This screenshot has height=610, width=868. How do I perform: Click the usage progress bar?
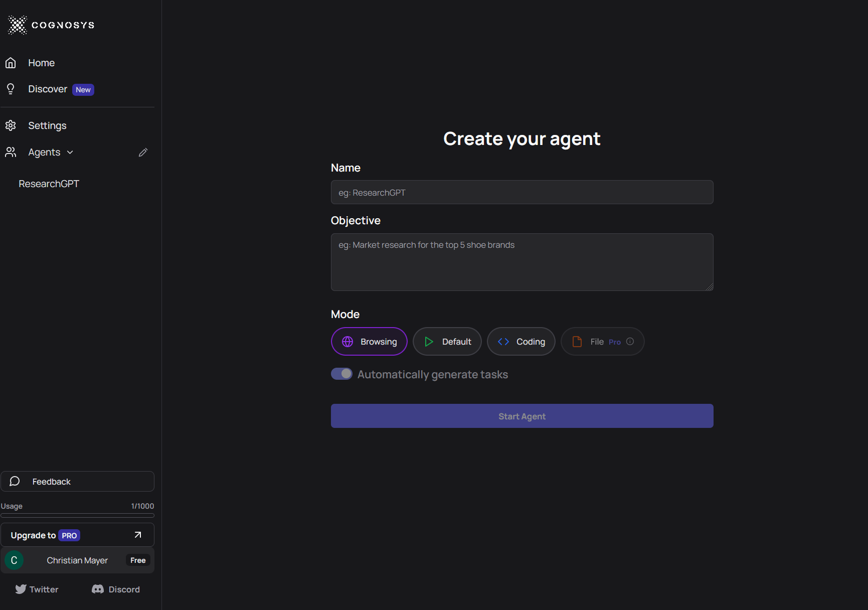click(x=77, y=515)
